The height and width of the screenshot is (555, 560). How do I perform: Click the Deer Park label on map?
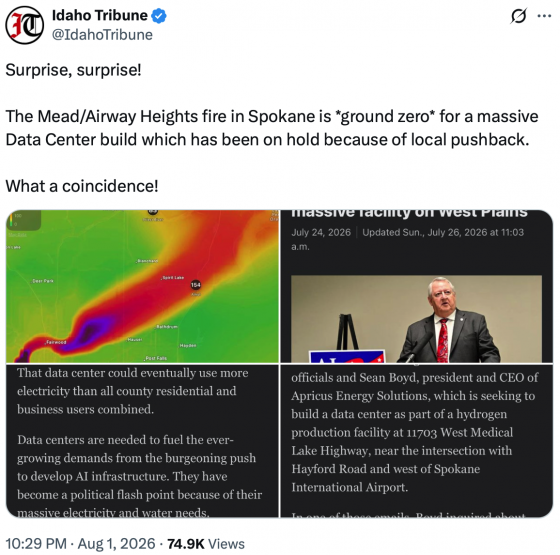click(x=43, y=281)
